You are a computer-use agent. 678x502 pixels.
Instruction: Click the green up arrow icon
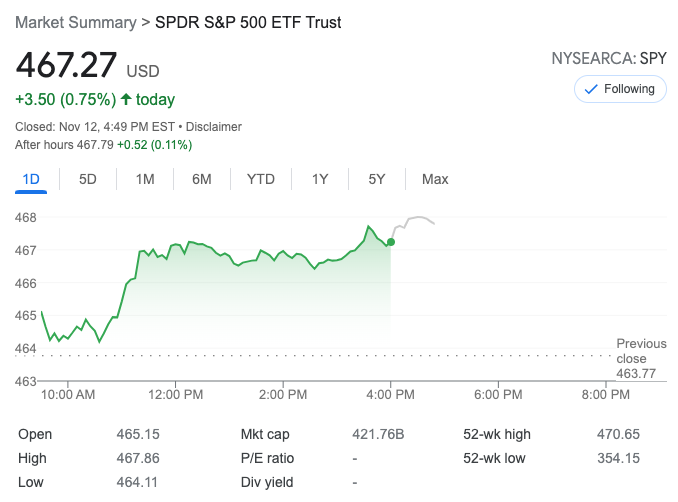tap(126, 99)
